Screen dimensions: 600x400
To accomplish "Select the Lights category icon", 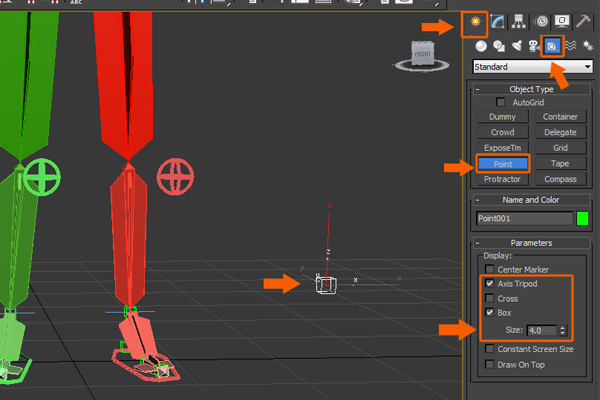I will [x=517, y=46].
